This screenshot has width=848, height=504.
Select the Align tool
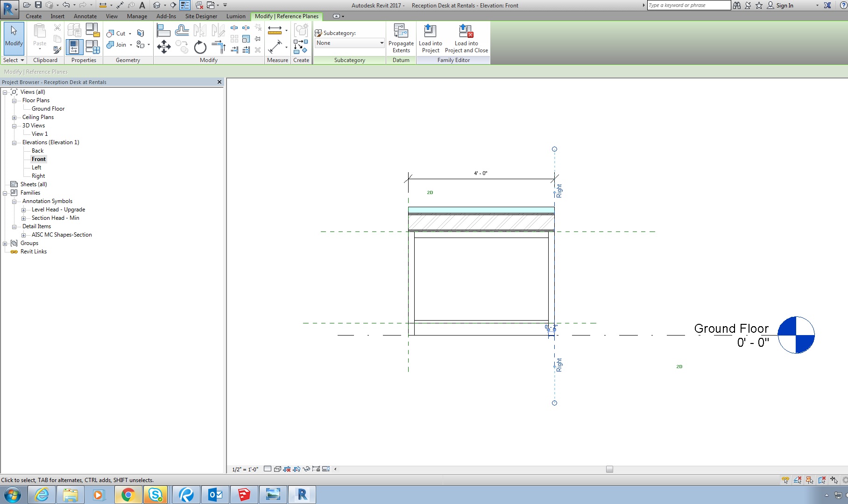(163, 31)
